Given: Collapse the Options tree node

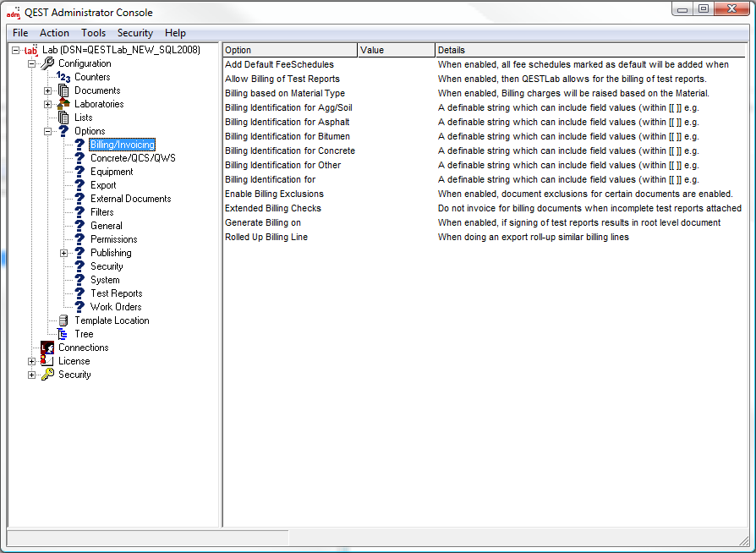Looking at the screenshot, I should point(48,131).
